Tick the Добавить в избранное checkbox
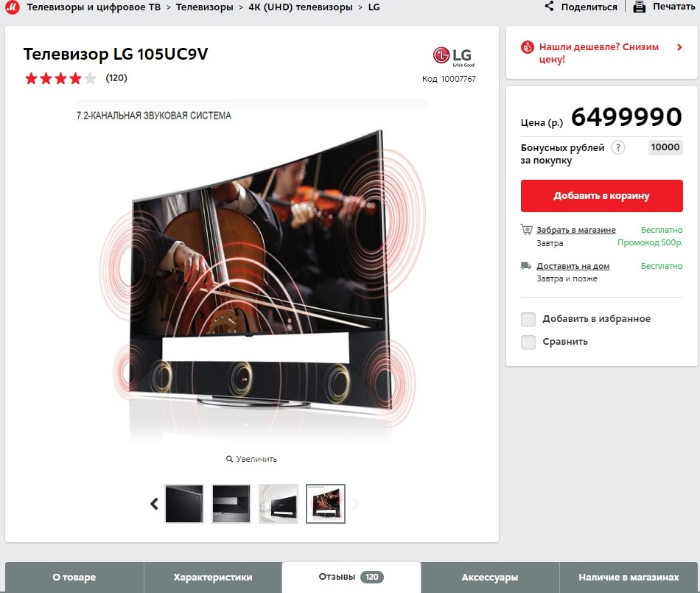 coord(528,319)
